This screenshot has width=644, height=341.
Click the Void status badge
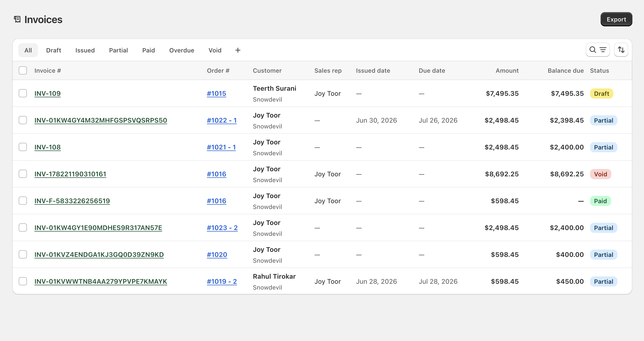click(x=600, y=174)
